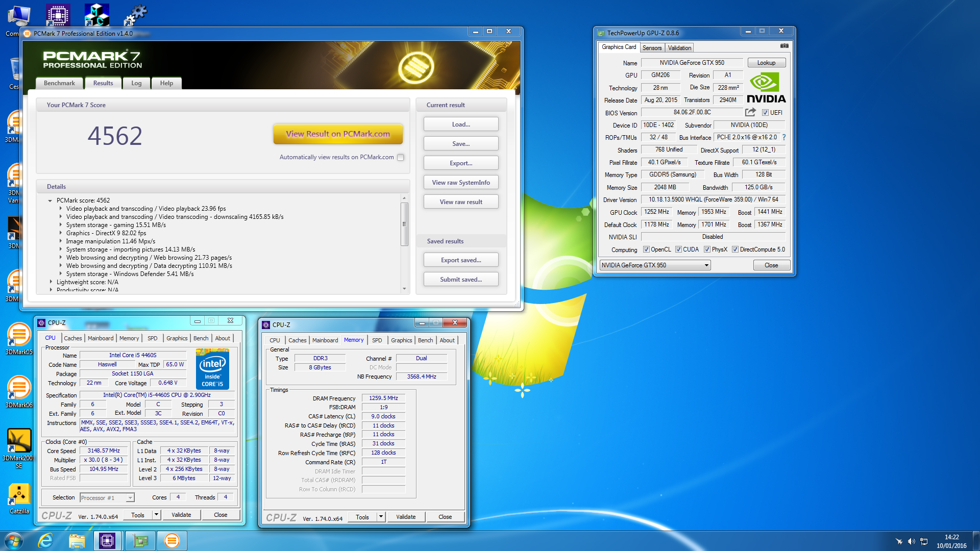
Task: Click the volume speaker tray icon
Action: coord(912,541)
